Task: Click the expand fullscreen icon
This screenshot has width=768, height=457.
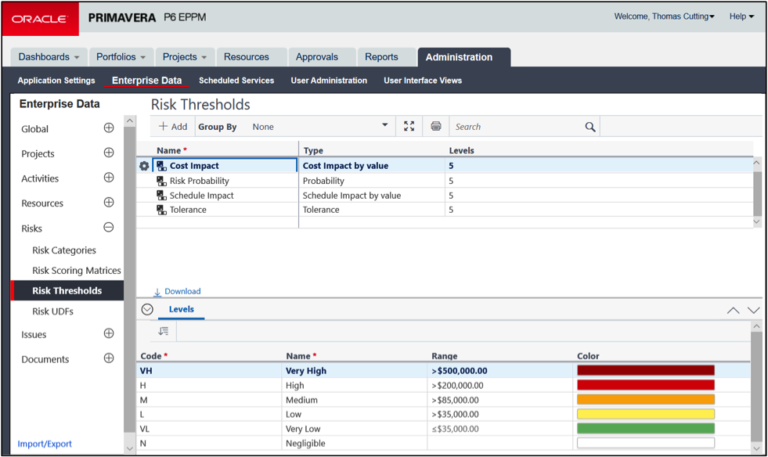Action: 408,127
